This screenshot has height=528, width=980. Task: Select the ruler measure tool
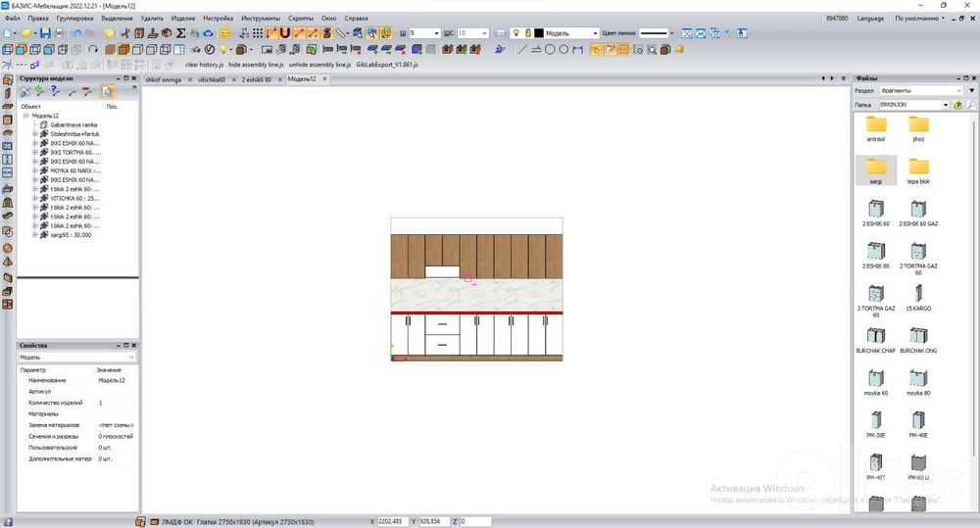pyautogui.click(x=341, y=33)
